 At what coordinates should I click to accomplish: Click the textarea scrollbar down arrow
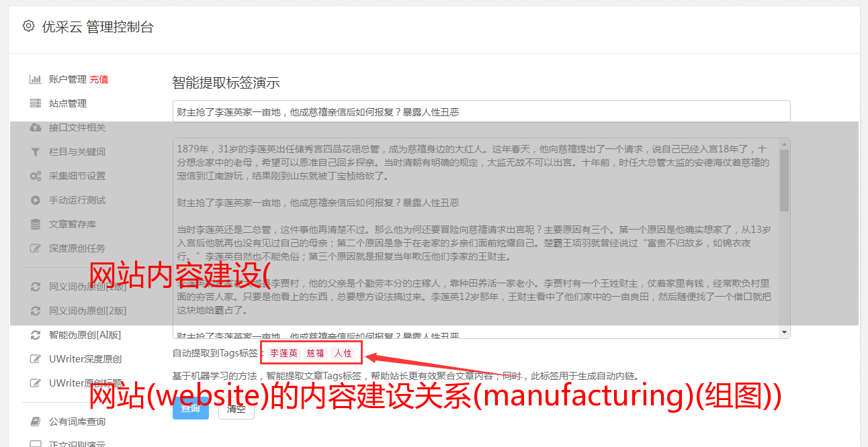pos(784,332)
